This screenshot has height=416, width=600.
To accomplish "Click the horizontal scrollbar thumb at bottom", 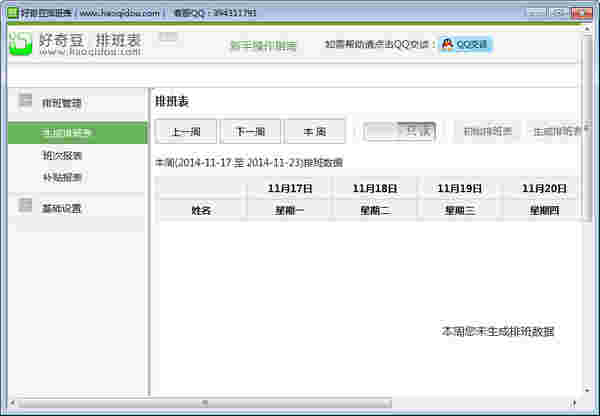I will [x=205, y=403].
